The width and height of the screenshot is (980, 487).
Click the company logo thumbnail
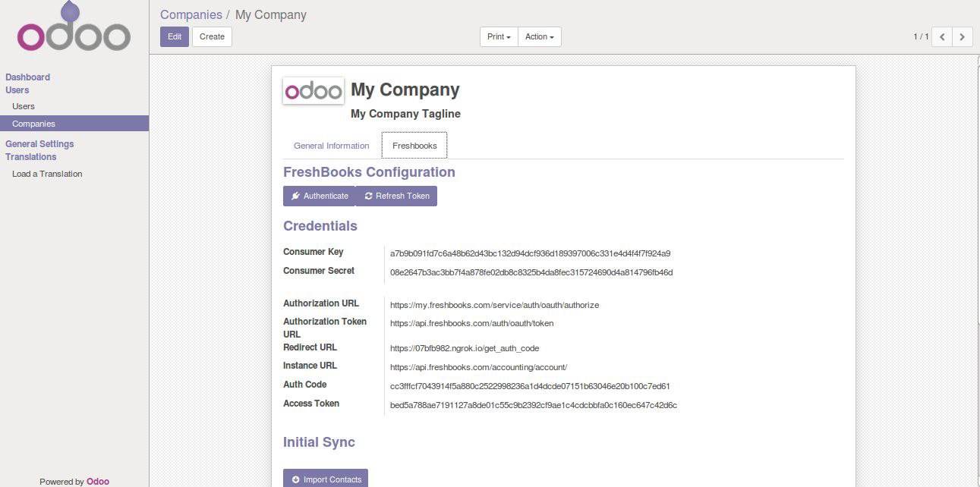click(313, 91)
